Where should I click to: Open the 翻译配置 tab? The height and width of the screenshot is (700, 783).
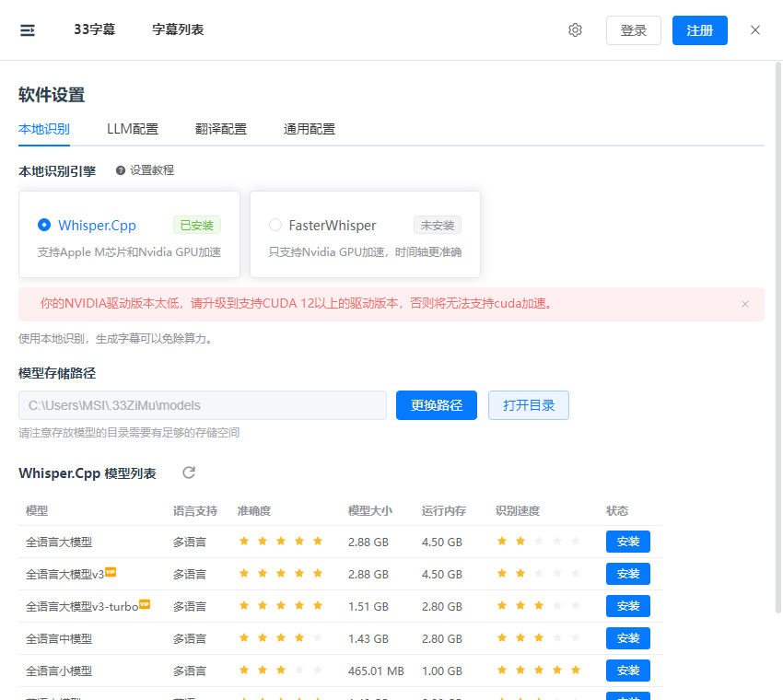coord(221,129)
